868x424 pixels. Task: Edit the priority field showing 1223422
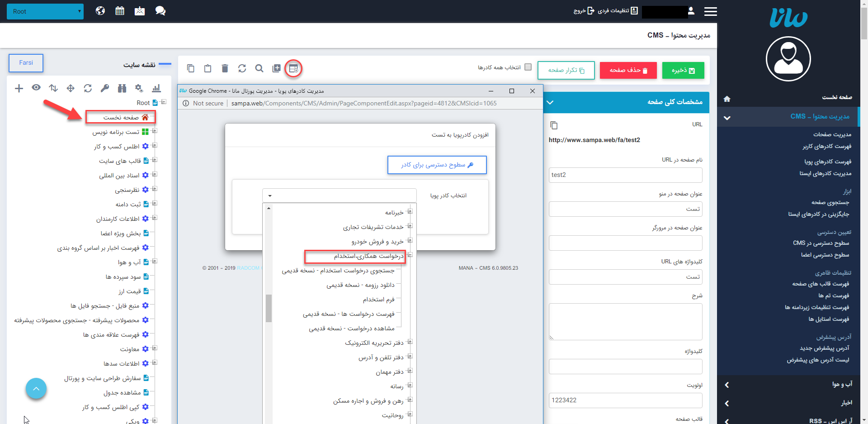[x=625, y=400]
